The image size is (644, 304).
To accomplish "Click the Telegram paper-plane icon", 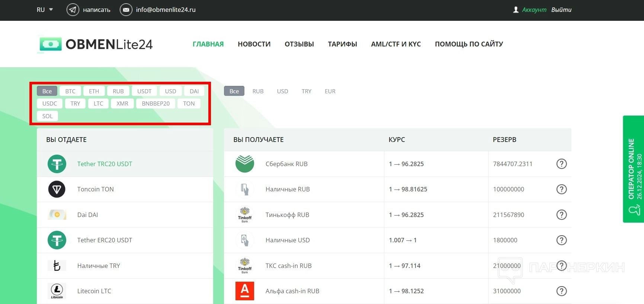I will click(x=73, y=10).
